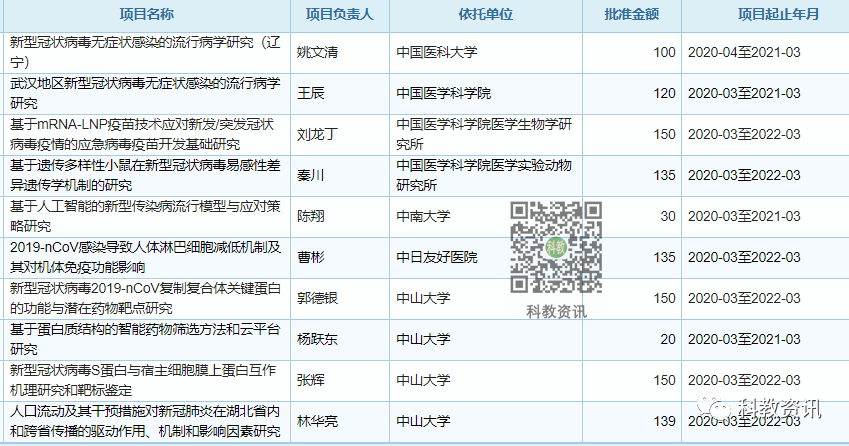Click the QR code in the table center

(x=556, y=246)
